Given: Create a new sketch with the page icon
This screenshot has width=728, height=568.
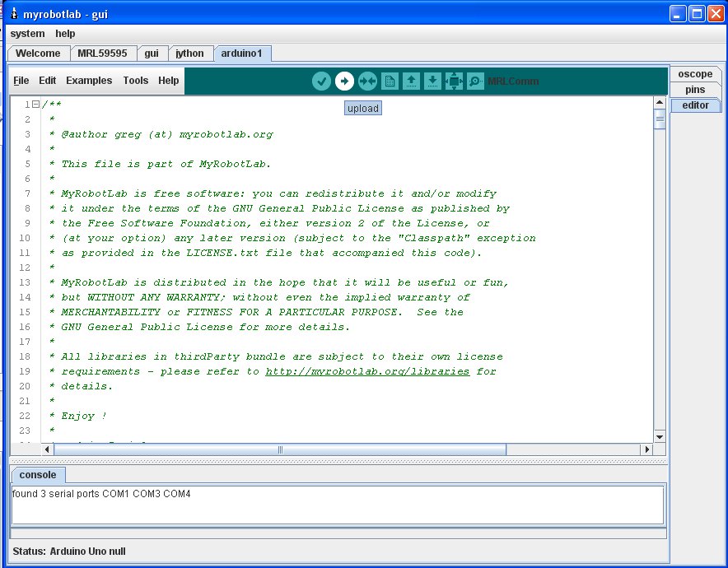Looking at the screenshot, I should (x=390, y=81).
